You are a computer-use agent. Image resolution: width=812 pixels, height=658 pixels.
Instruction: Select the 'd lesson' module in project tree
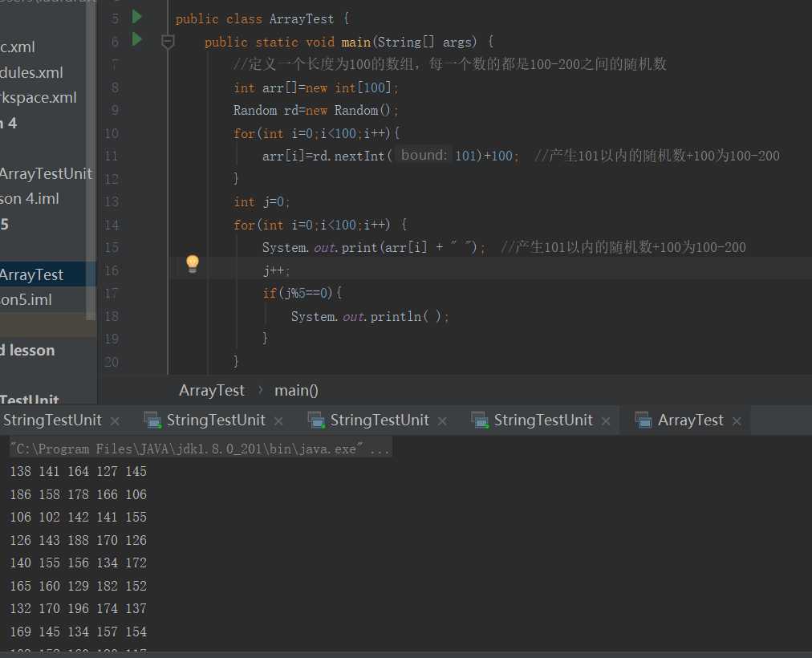(x=27, y=351)
